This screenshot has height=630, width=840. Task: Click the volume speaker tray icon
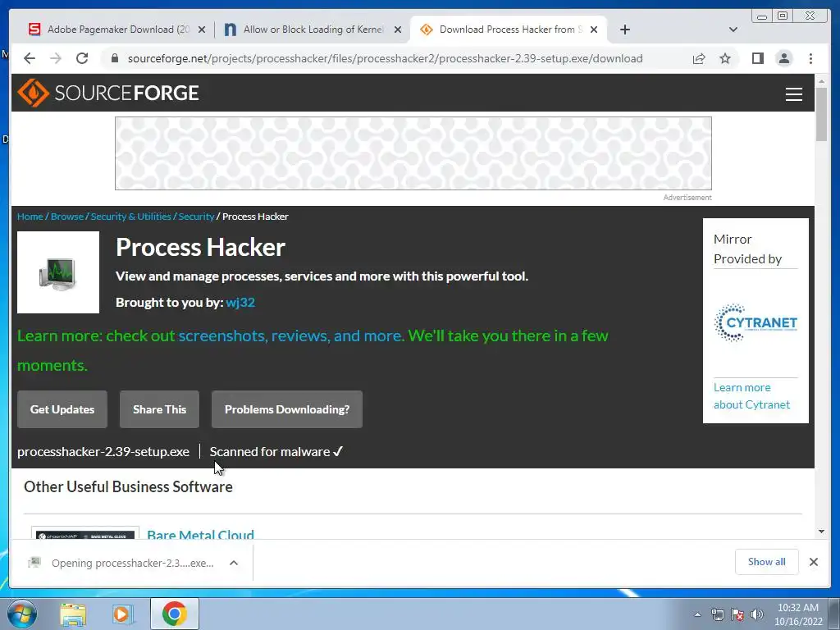pos(756,614)
